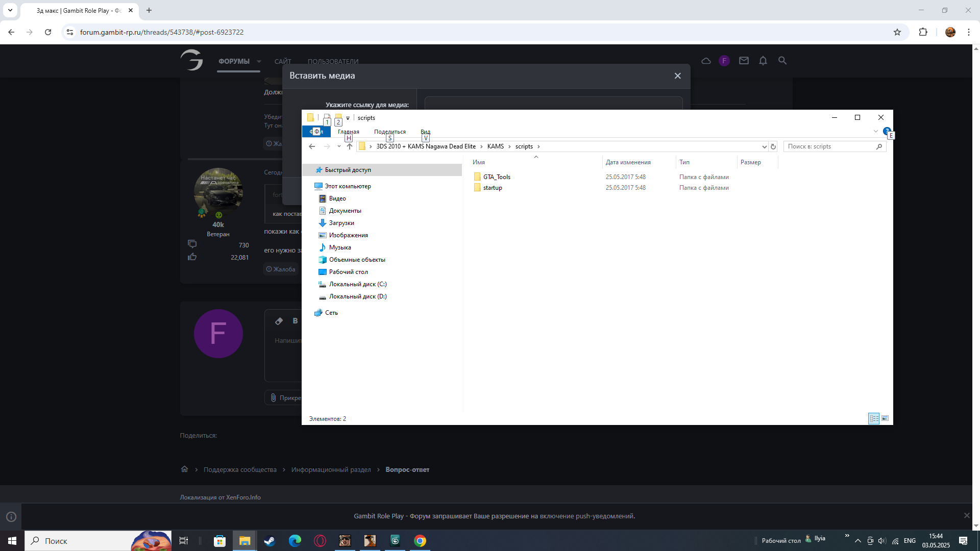Viewport: 980px width, 551px height.
Task: Select Локальный диск (D:) in navigation pane
Action: point(357,296)
